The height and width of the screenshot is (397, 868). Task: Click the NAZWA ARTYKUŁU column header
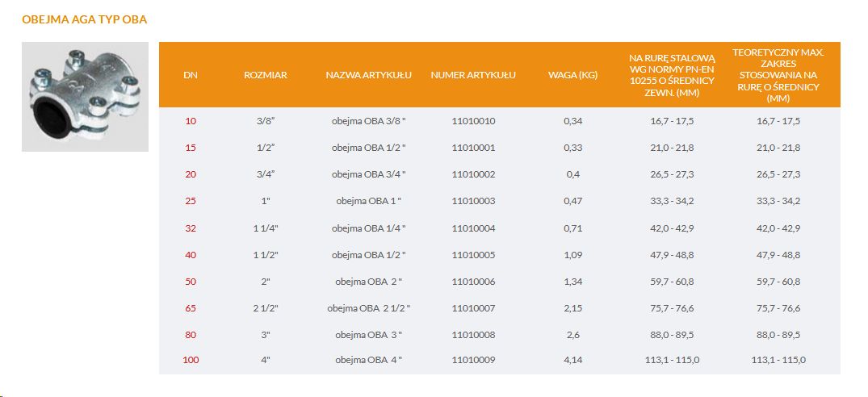(x=369, y=75)
